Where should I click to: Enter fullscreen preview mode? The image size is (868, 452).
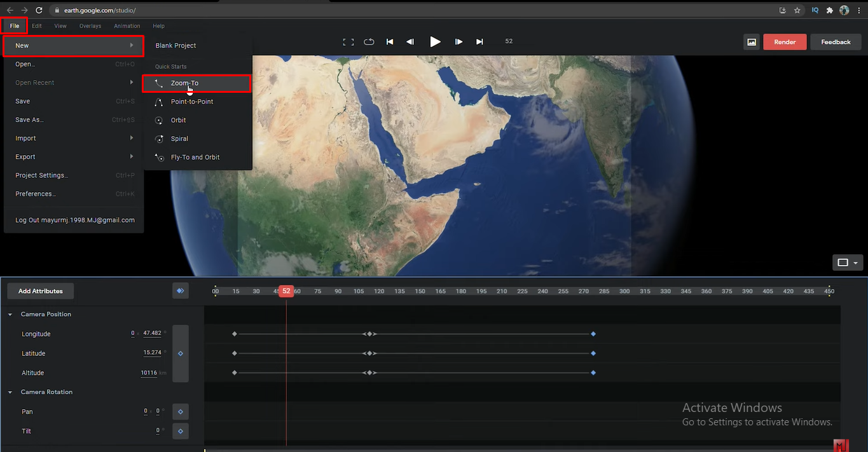[x=348, y=42]
